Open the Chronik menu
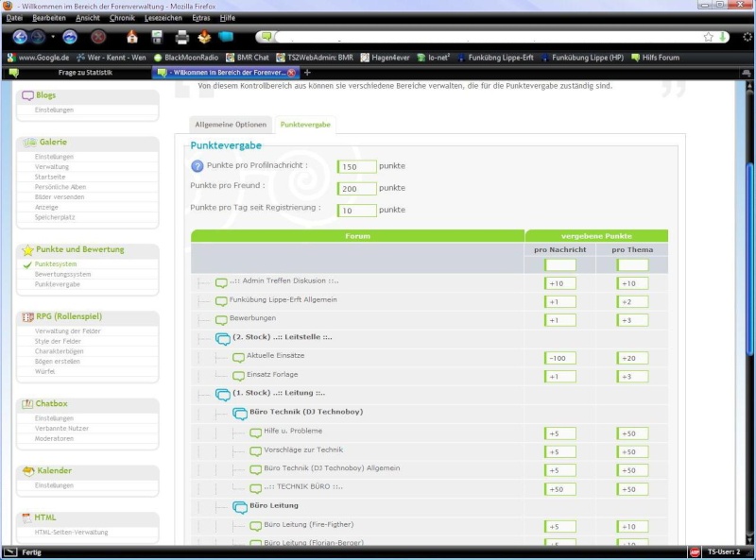 (x=122, y=18)
